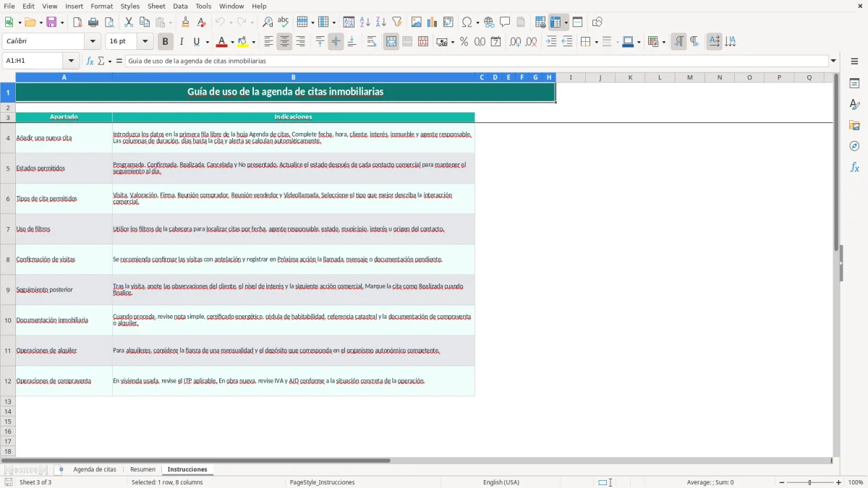The image size is (868, 488).
Task: Open the Font Name dropdown
Action: [93, 42]
